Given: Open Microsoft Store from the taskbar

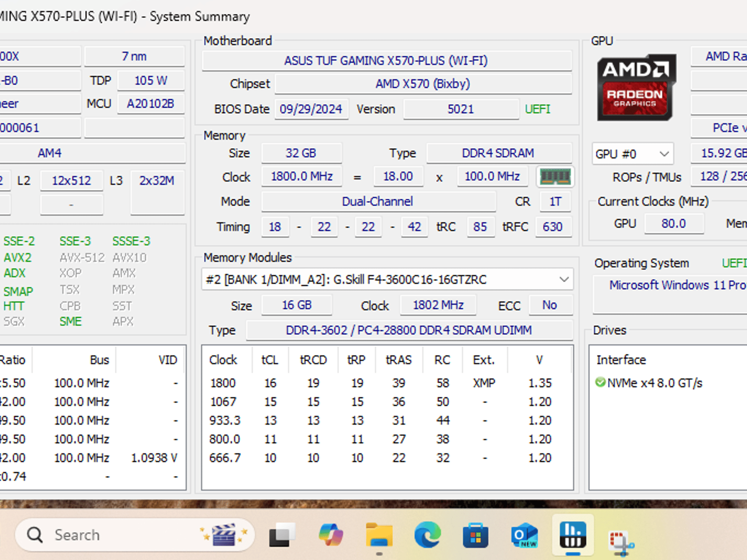Looking at the screenshot, I should (x=476, y=535).
